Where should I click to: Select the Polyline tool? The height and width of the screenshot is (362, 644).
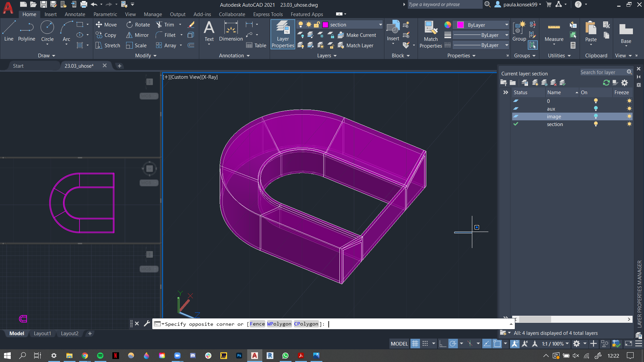tap(26, 31)
